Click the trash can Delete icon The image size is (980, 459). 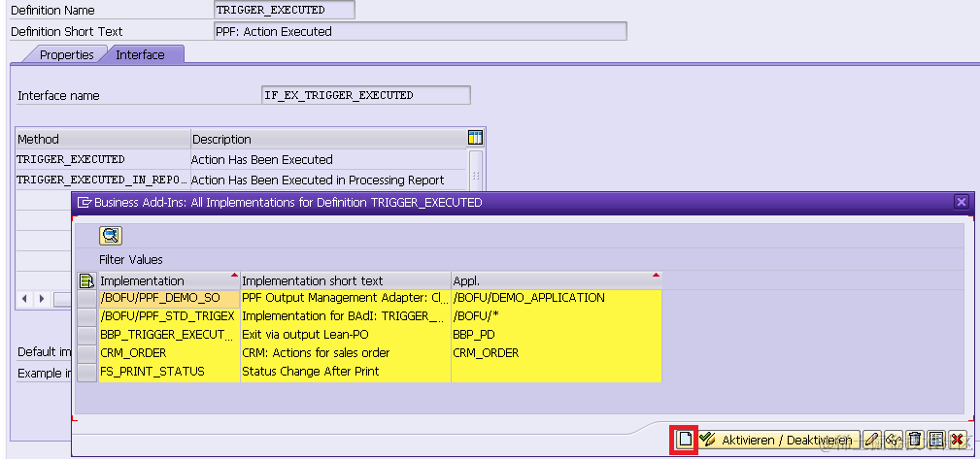[x=914, y=440]
